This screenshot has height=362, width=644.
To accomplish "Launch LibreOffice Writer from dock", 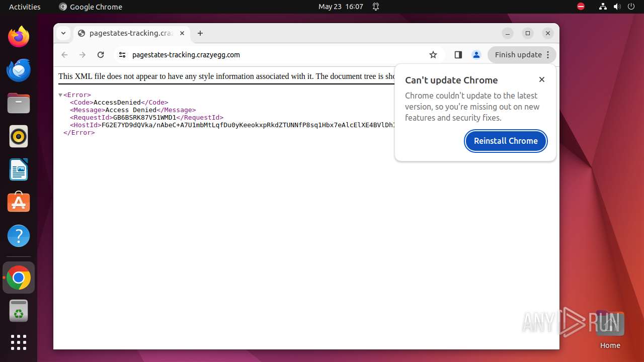I will tap(19, 169).
